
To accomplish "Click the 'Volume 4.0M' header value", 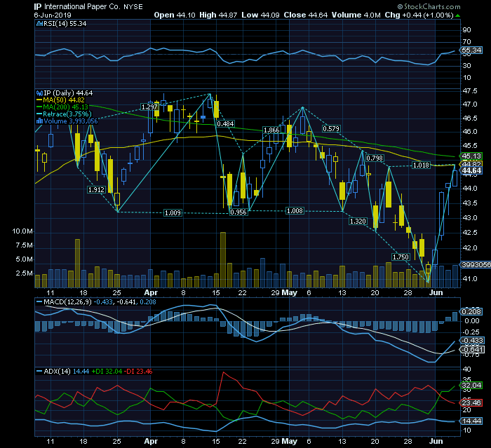I will coord(356,15).
